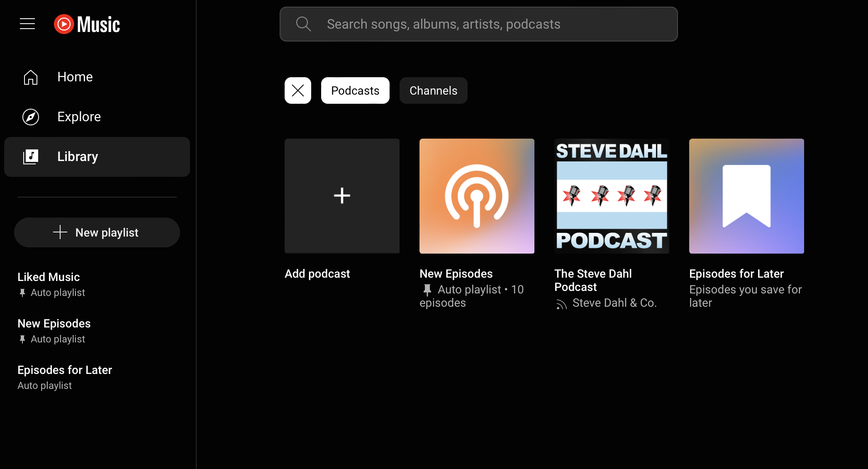
Task: Click the New Episodes card title
Action: tap(456, 274)
